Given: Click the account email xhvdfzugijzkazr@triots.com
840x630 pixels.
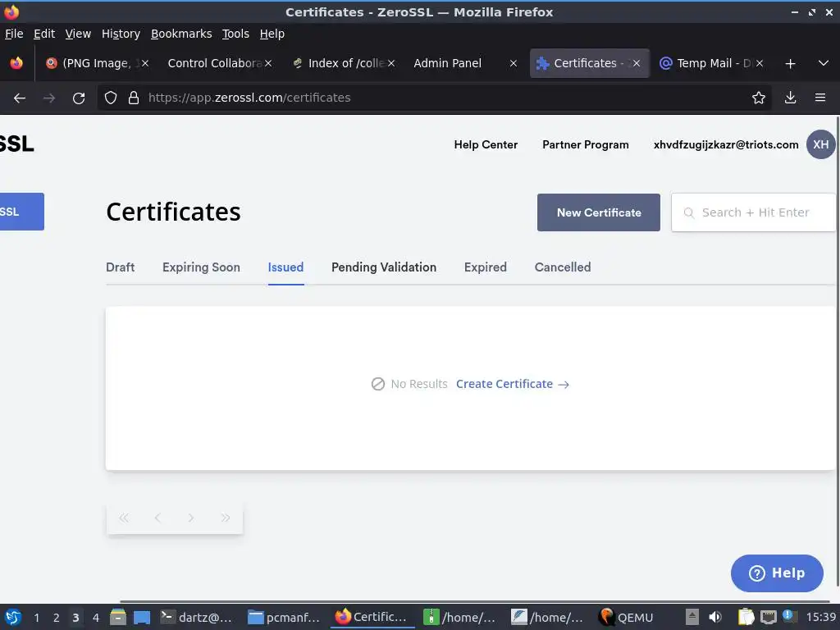Looking at the screenshot, I should click(725, 144).
